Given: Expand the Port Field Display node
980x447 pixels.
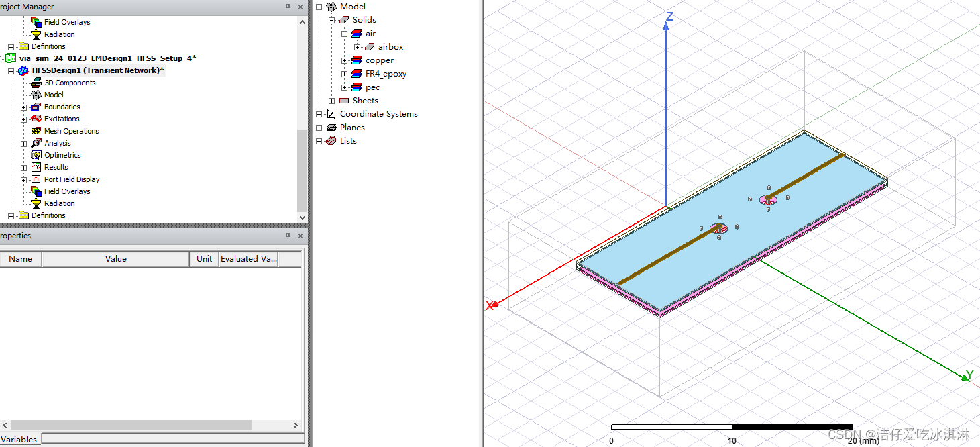Looking at the screenshot, I should click(24, 180).
